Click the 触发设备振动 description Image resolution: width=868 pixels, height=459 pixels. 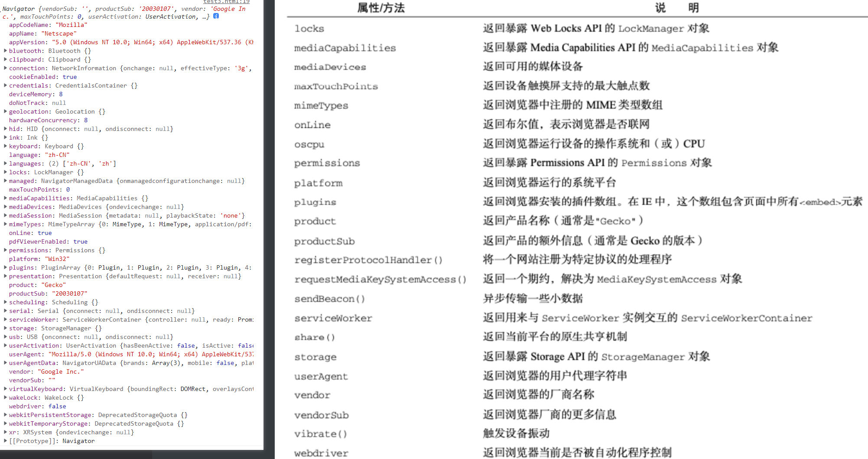[516, 433]
